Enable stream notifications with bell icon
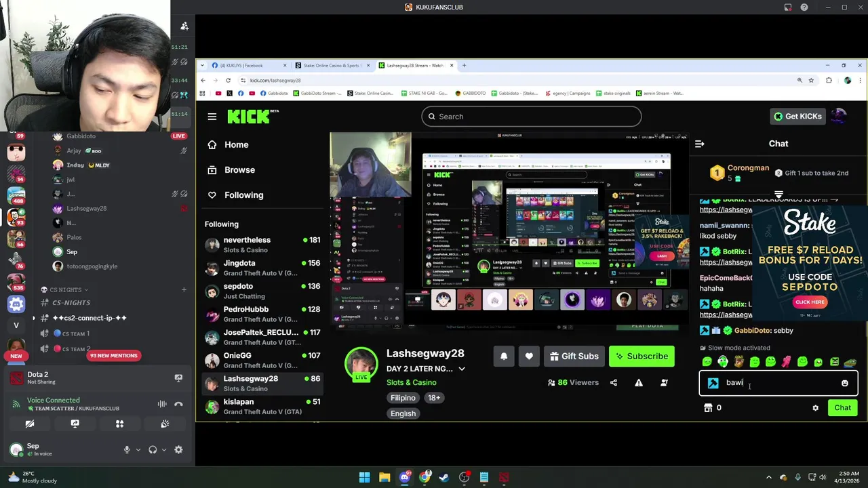 click(x=504, y=357)
